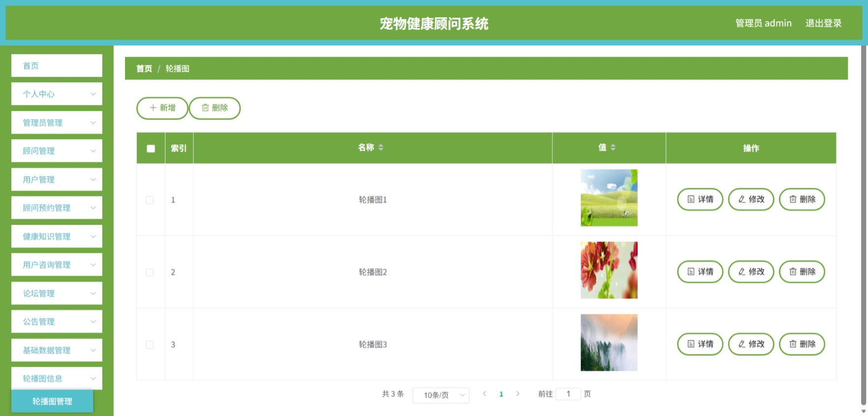Expand the 用户咨询管理 sidebar menu

click(x=57, y=265)
